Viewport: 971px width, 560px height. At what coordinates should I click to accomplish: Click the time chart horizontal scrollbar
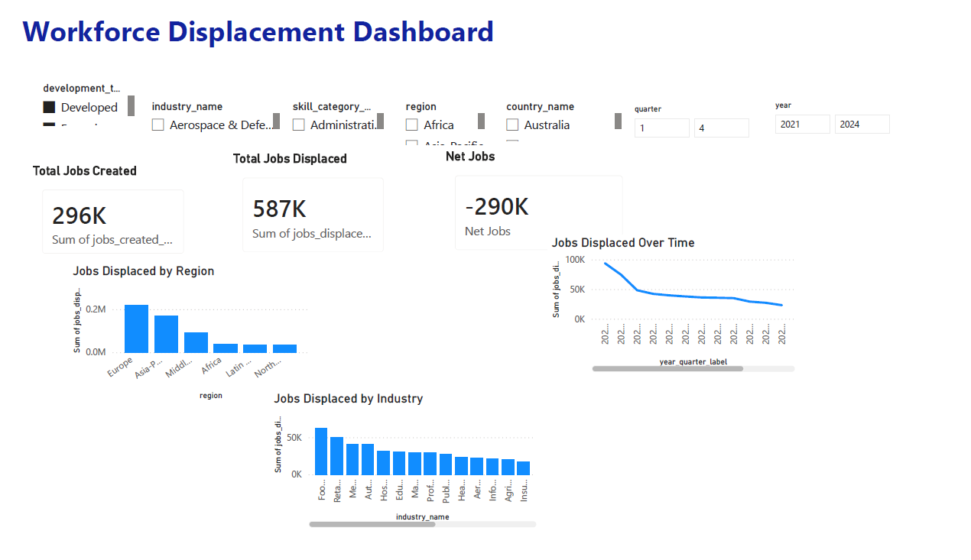click(x=667, y=368)
